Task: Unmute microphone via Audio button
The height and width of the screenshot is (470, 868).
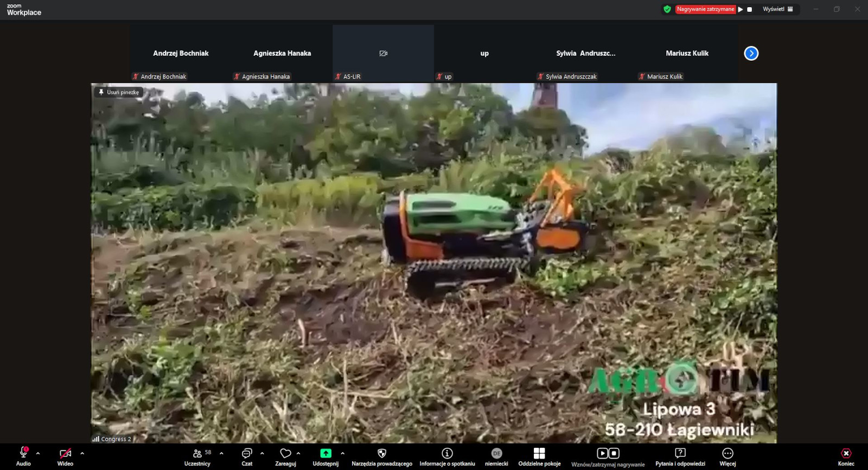Action: (23, 456)
